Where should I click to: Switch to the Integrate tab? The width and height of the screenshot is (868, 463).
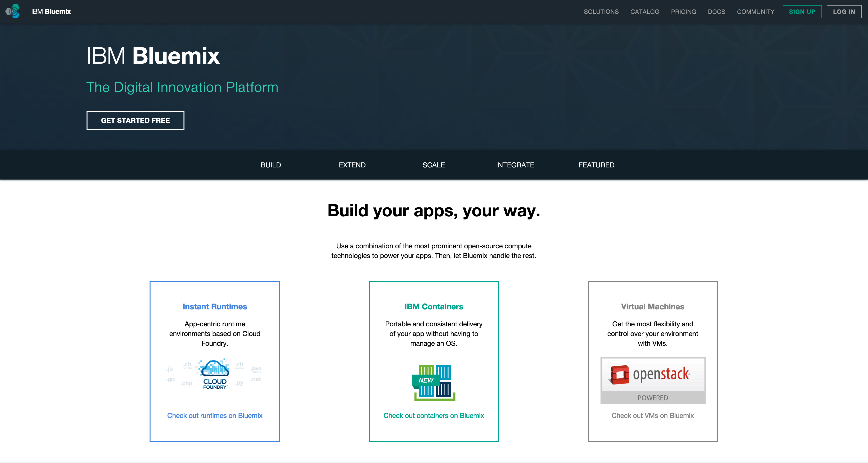pos(515,165)
